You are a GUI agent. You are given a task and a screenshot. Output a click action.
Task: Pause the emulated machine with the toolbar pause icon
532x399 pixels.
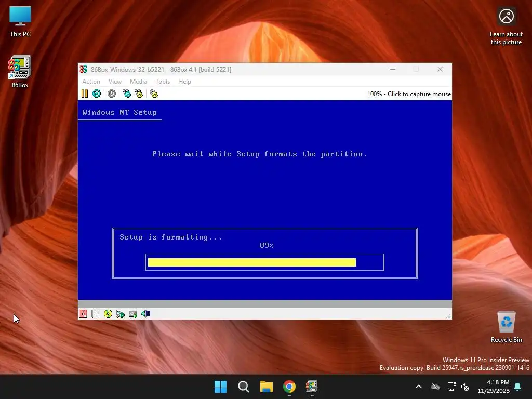tap(85, 94)
